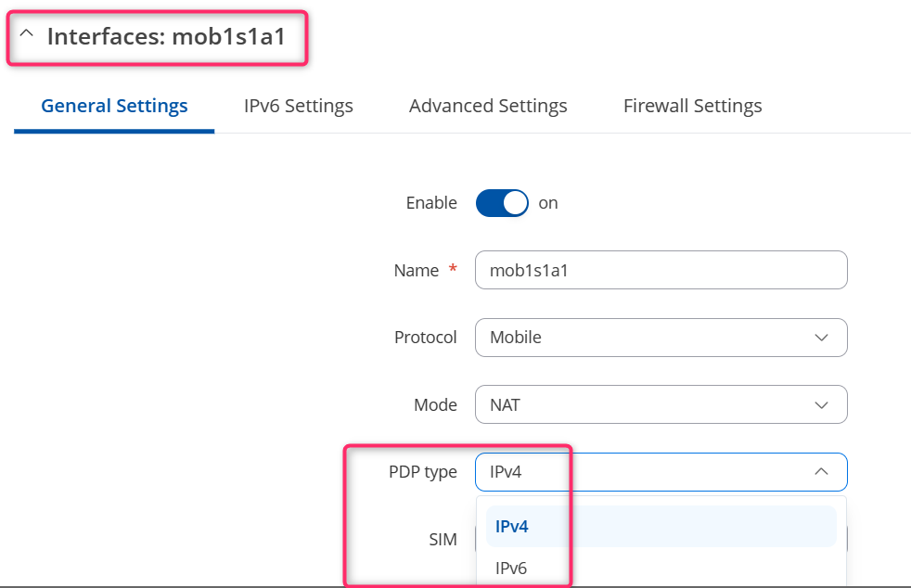Click the SIM field label
This screenshot has height=588, width=911.
[x=443, y=540]
